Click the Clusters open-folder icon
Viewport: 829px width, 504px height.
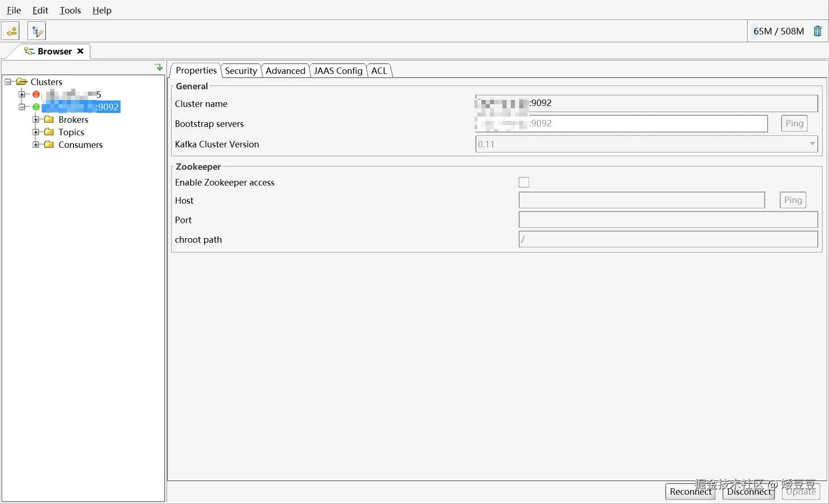tap(22, 82)
